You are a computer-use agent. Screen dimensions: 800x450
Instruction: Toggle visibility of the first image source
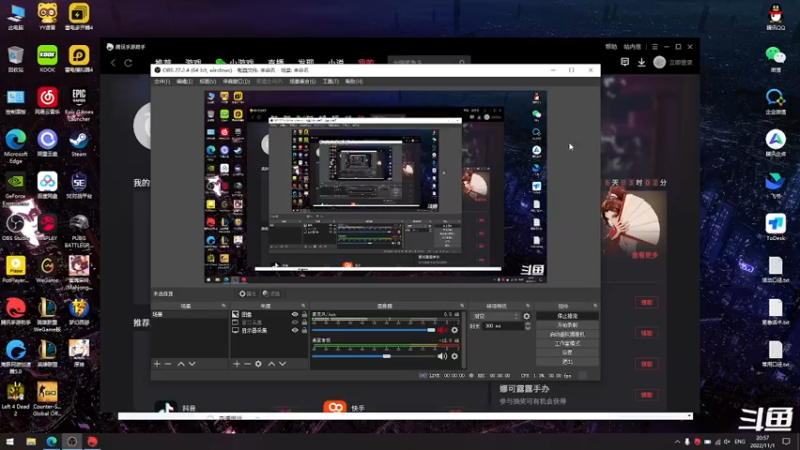294,314
